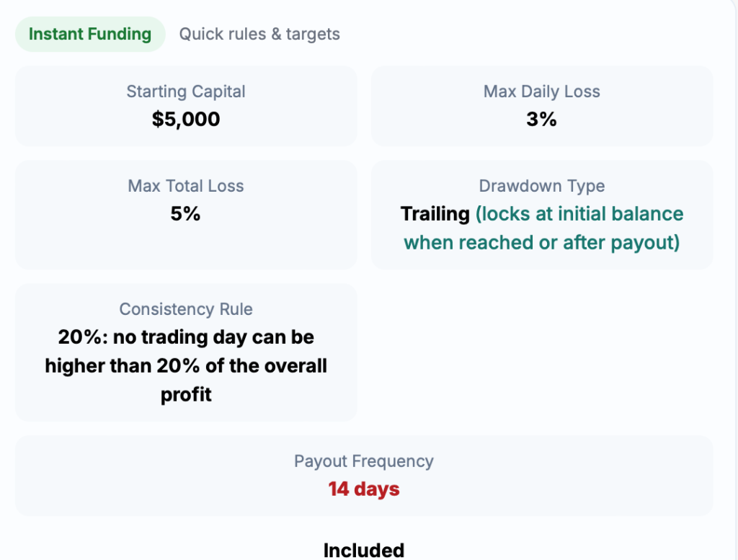Click '20%: no trading day can be' line
This screenshot has width=738, height=560.
coord(186,337)
